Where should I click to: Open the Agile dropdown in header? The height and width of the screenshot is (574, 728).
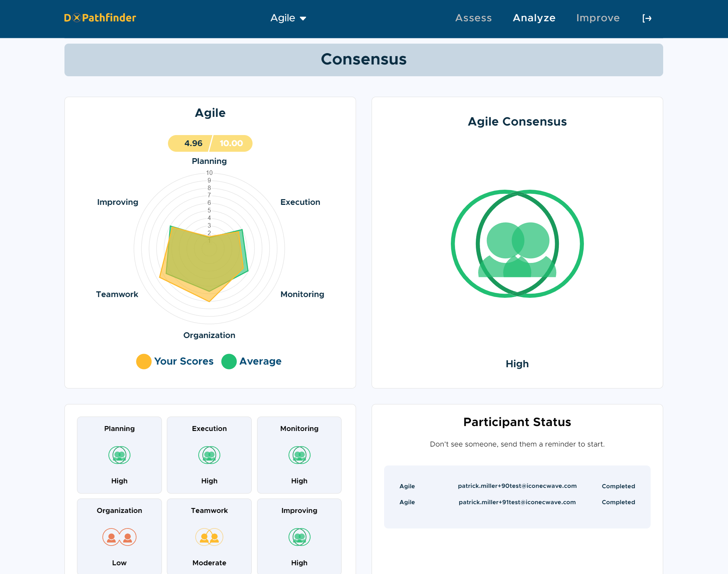283,18
